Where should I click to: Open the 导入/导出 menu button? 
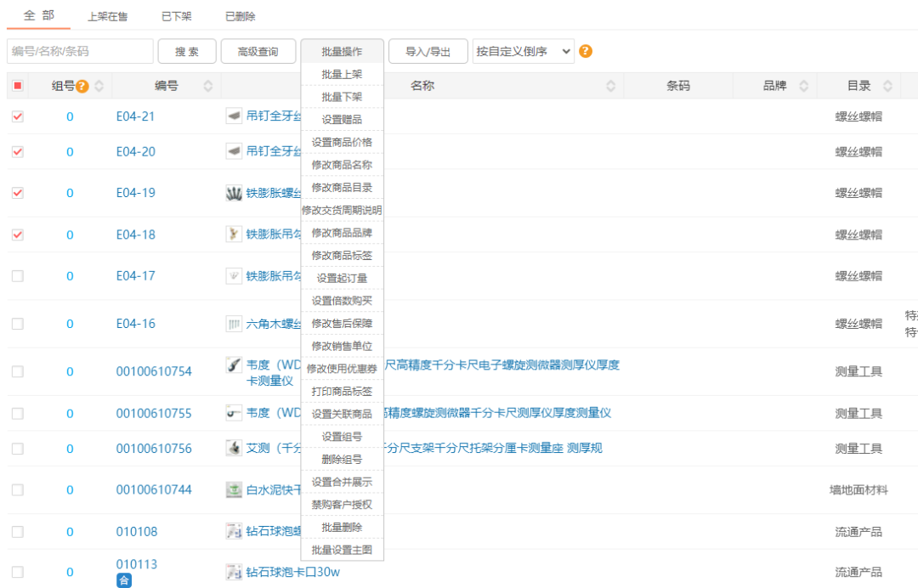click(428, 51)
